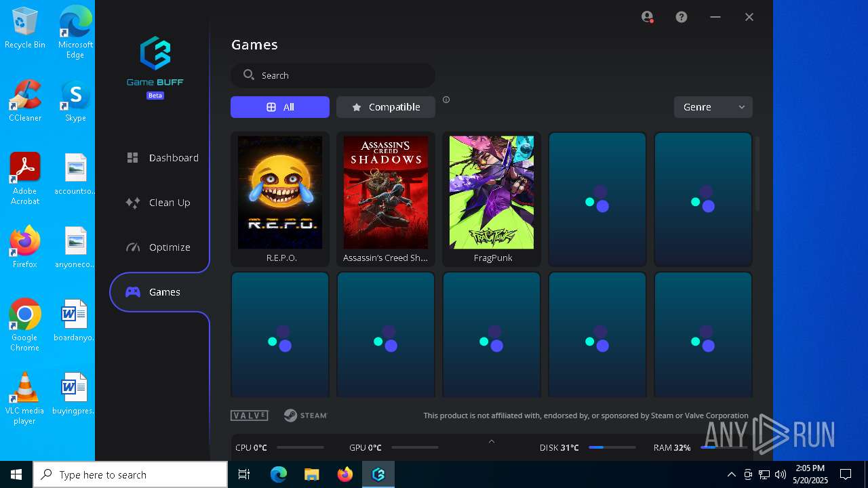Click the RAM 32% readout
Screen dimensions: 868x488
click(672, 447)
